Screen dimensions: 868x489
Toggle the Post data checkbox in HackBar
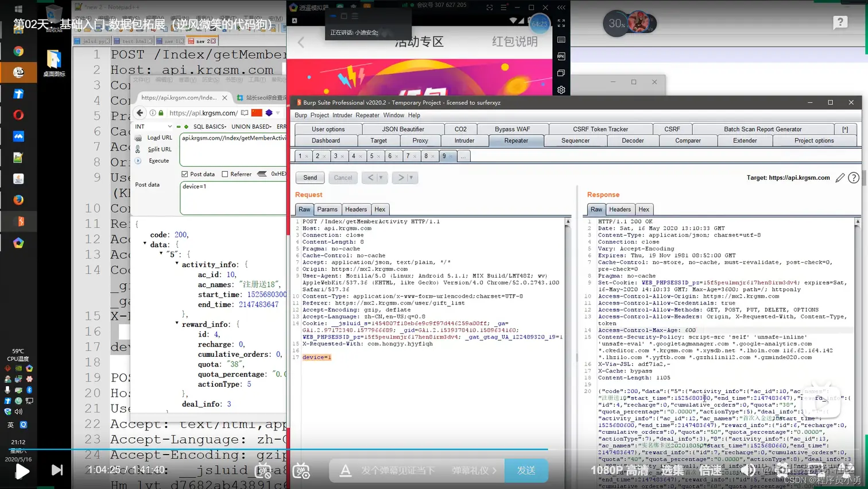(184, 174)
